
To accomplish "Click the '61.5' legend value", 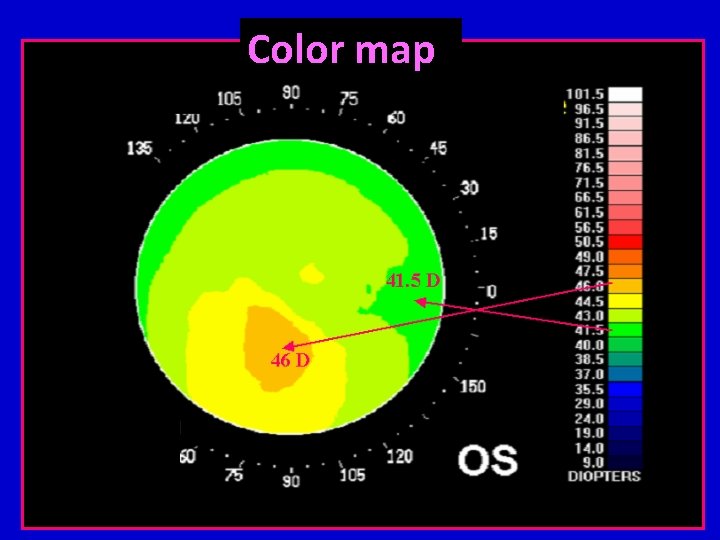I will pyautogui.click(x=589, y=213).
